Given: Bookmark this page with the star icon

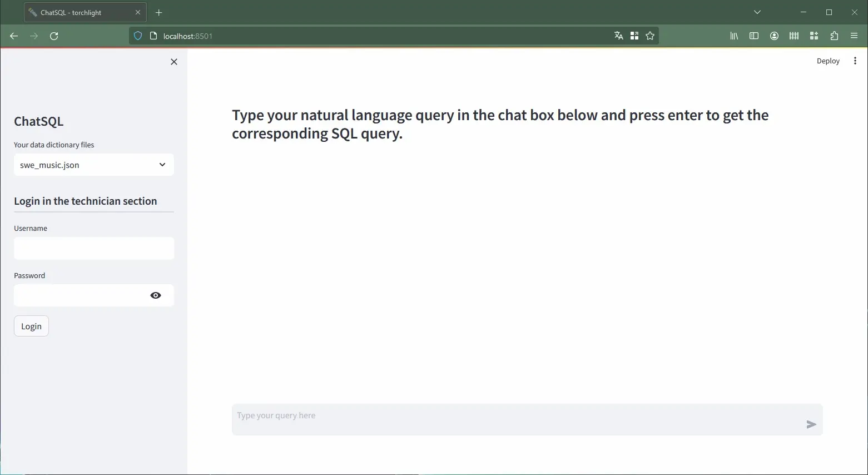Looking at the screenshot, I should [650, 36].
